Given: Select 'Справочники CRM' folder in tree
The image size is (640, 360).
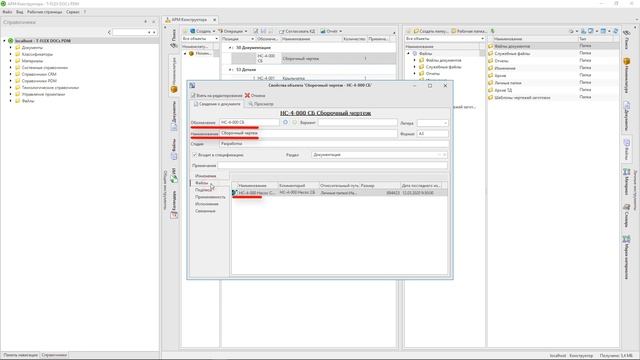Looking at the screenshot, I should coord(39,74).
